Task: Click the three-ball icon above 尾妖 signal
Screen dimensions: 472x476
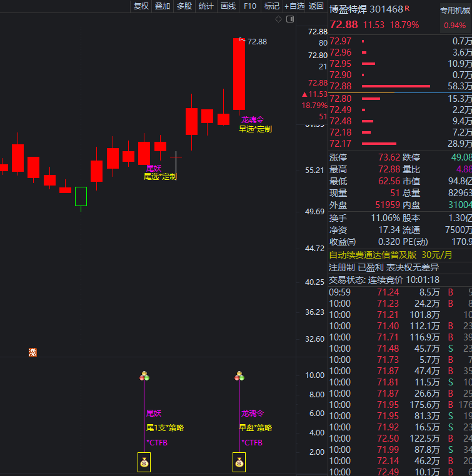Action: (144, 375)
